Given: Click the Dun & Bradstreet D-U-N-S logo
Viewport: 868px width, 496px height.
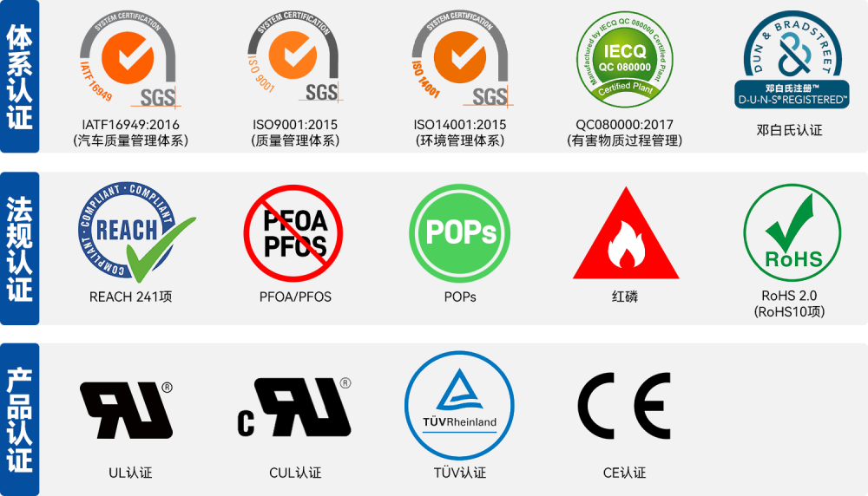Looking at the screenshot, I should (x=792, y=60).
